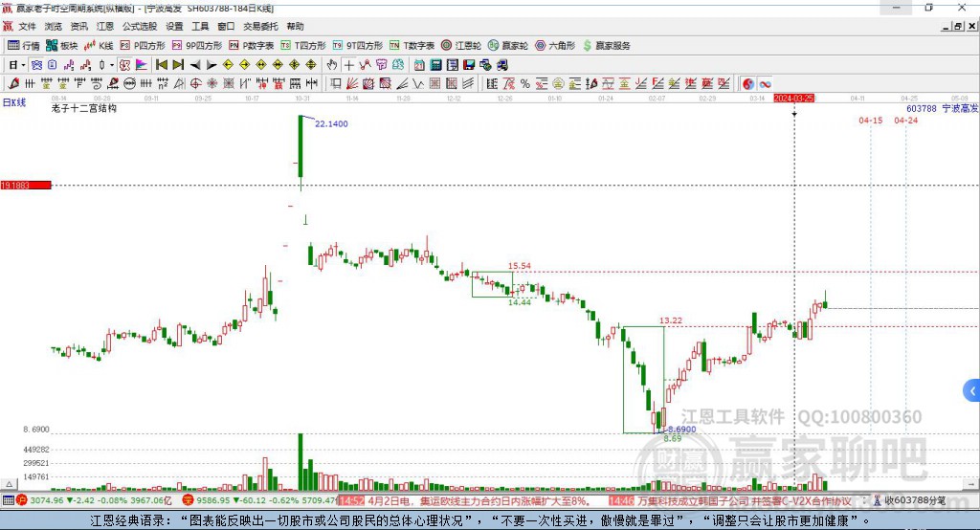The width and height of the screenshot is (980, 530).
Task: Click the 深 Shenzhen index status entry
Action: pyautogui.click(x=259, y=500)
